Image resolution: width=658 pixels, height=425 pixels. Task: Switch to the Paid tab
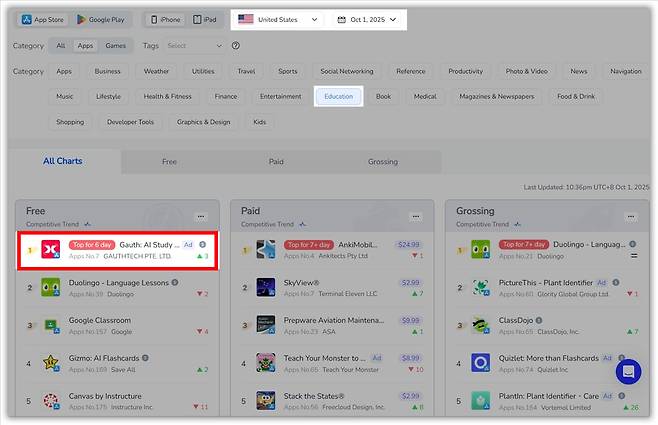pos(276,162)
